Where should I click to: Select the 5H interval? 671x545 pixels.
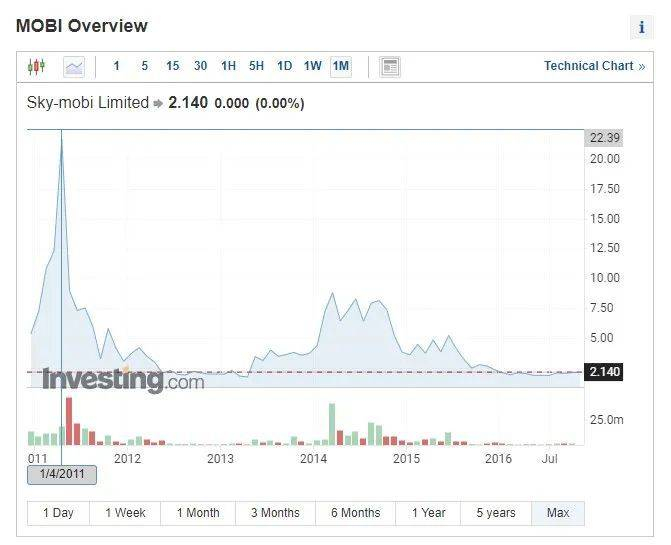point(256,66)
